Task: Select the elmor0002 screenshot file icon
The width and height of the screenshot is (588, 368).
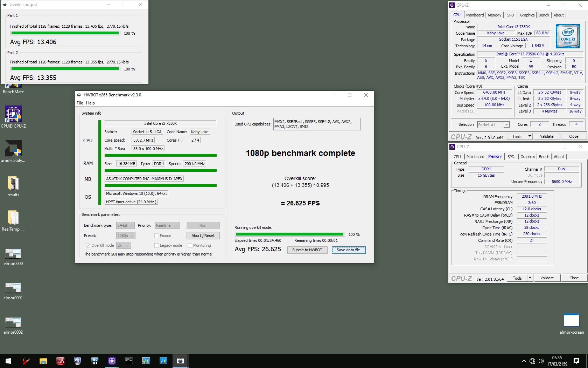Action: (x=13, y=325)
